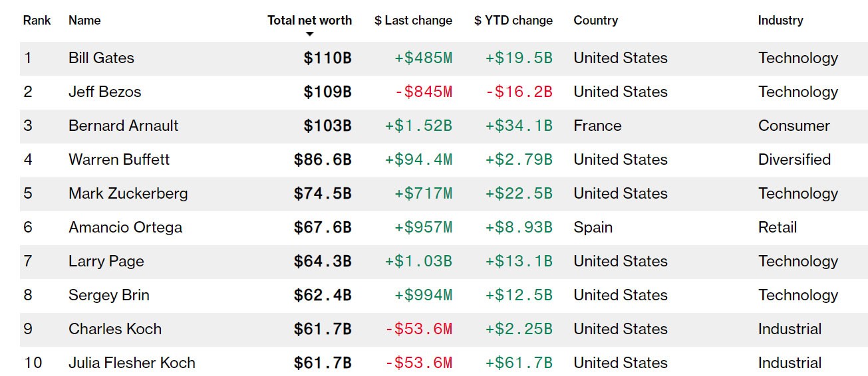Sort table by Name column header
The image size is (868, 376).
click(84, 21)
